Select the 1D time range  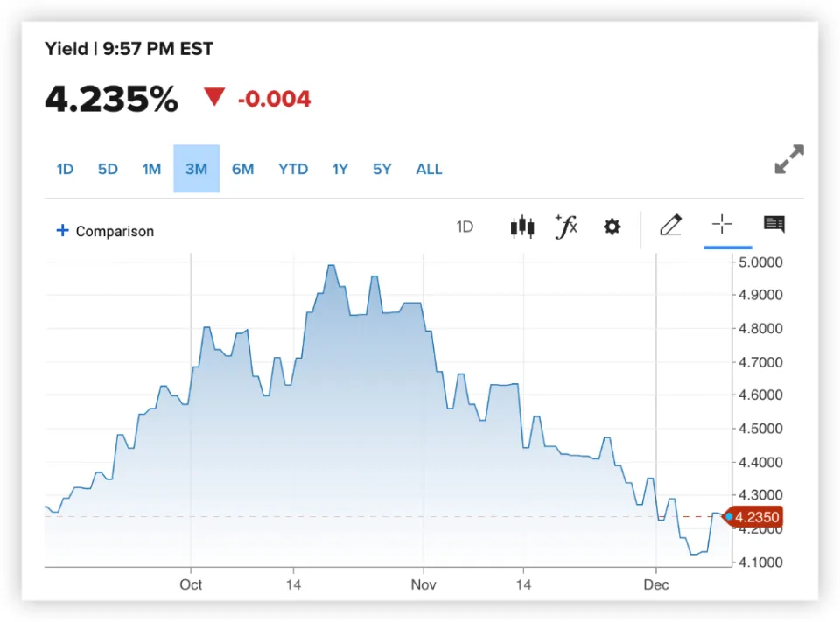point(65,169)
